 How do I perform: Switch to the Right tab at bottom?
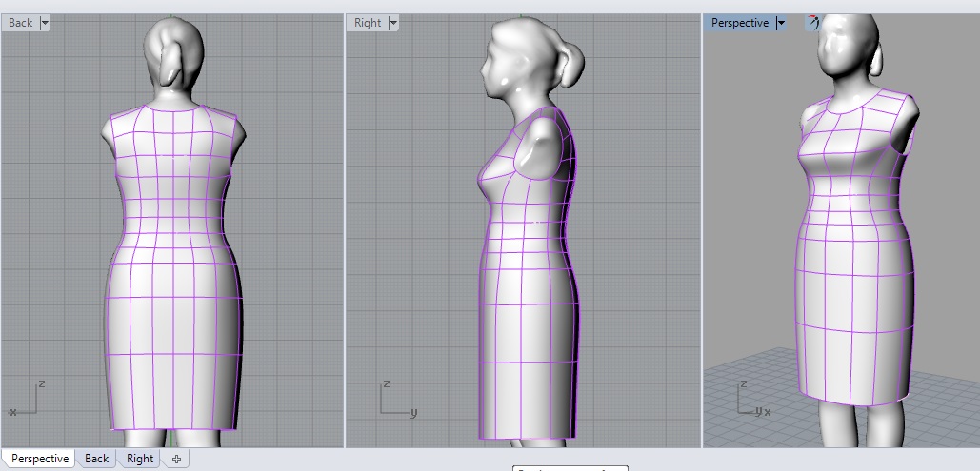pos(139,459)
